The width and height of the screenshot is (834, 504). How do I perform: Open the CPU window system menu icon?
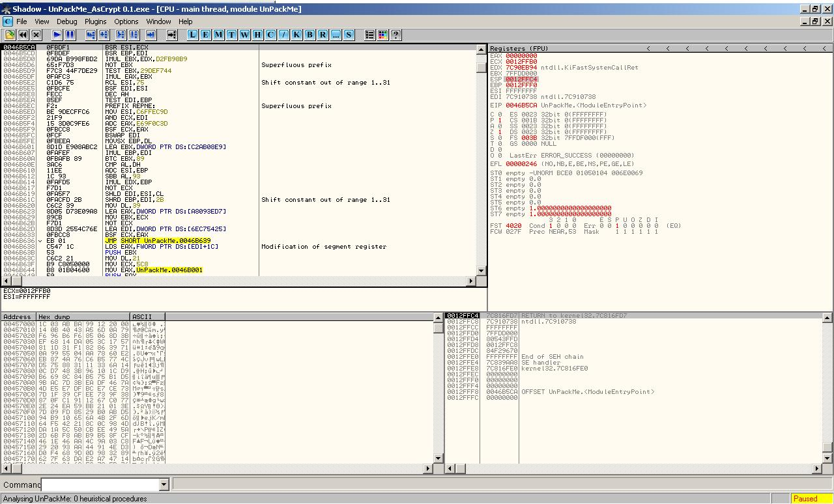(7, 21)
